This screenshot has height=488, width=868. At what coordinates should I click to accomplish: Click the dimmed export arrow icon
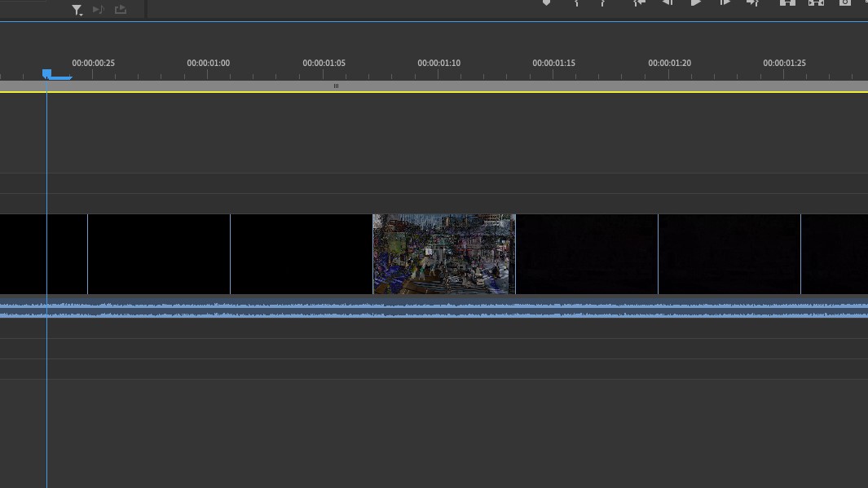[120, 10]
